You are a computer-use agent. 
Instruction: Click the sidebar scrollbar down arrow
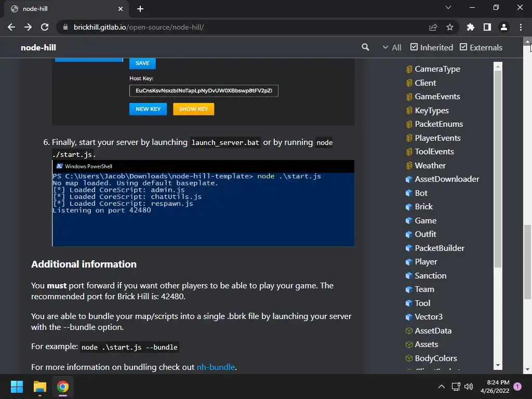point(498,365)
